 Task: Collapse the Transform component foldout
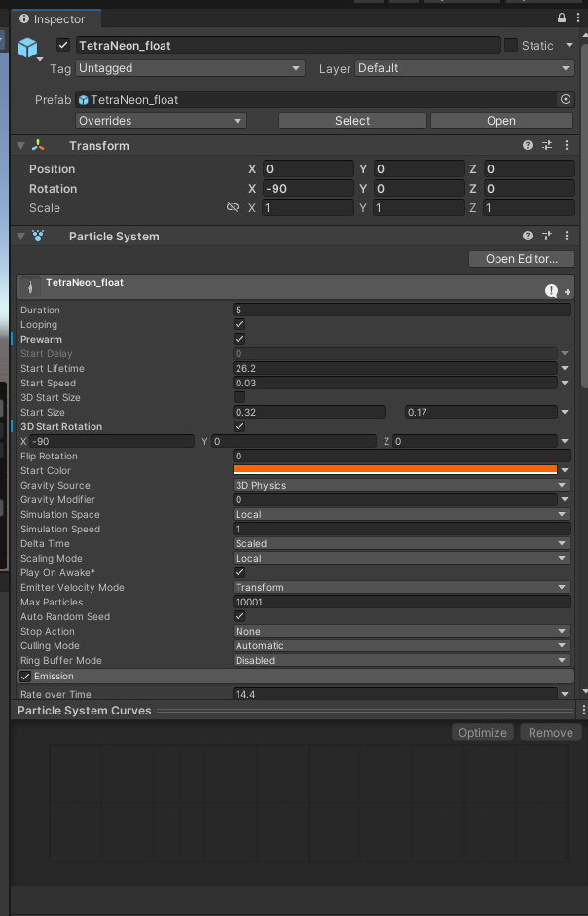[20, 145]
